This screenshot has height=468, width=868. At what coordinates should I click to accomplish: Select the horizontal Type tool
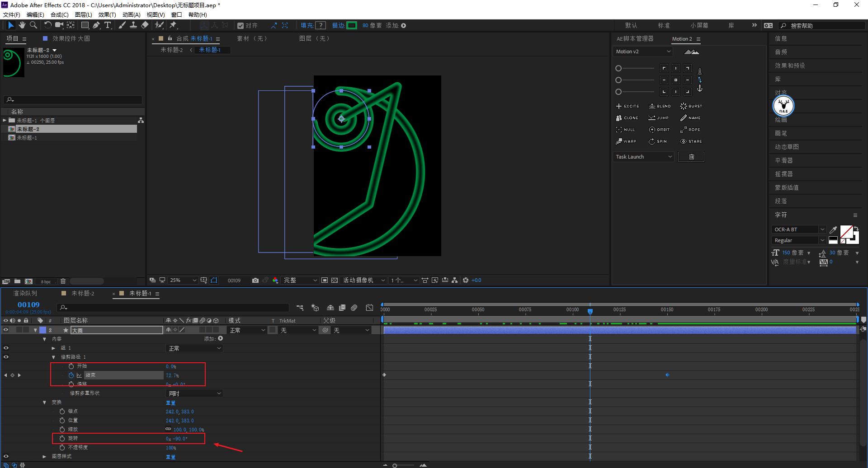tap(108, 25)
